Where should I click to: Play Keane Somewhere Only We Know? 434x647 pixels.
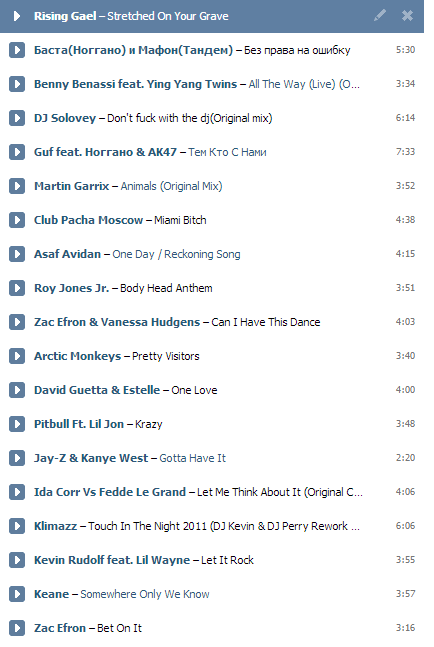tap(17, 594)
